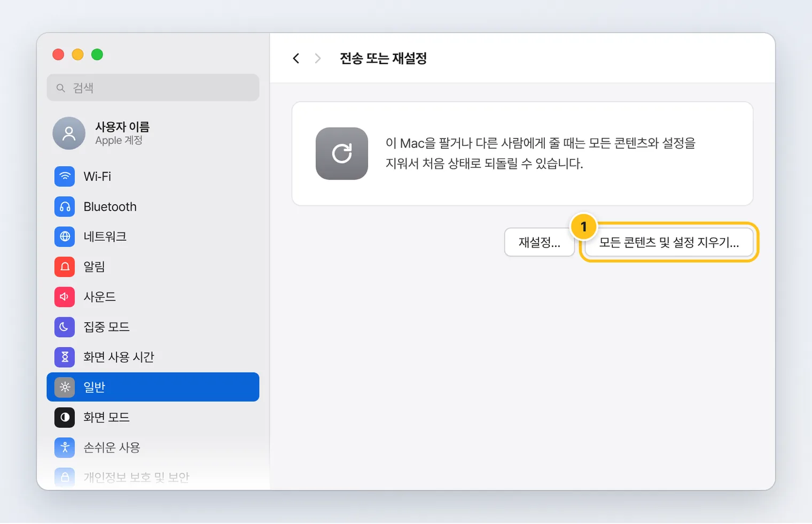Viewport: 812px width, 524px height.
Task: Open the Wi-Fi settings row
Action: click(153, 176)
